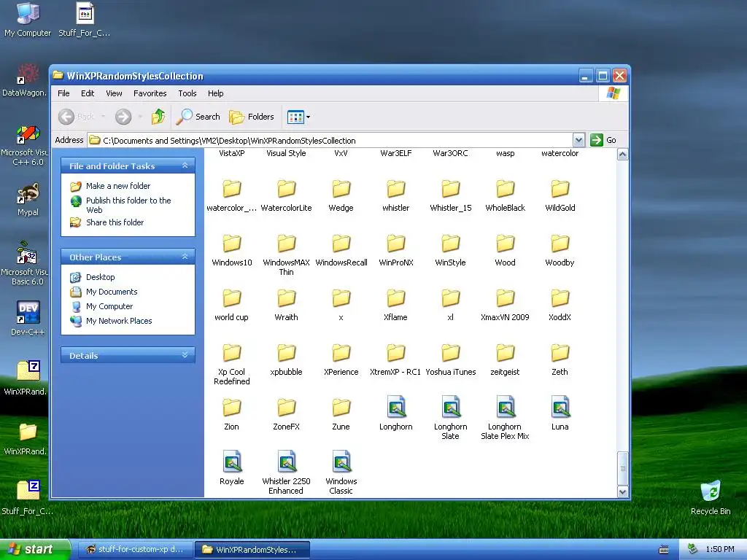This screenshot has width=747, height=560.
Task: Select the Luna theme file
Action: (x=560, y=413)
